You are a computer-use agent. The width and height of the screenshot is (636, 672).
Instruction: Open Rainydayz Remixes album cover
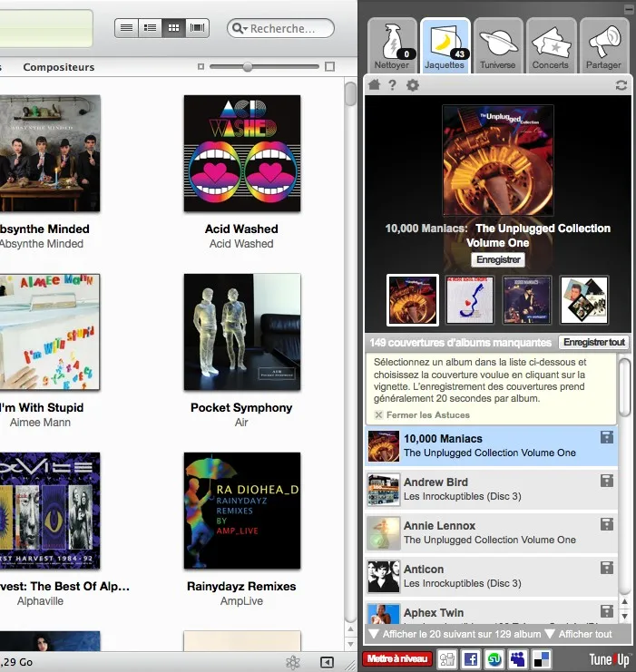pyautogui.click(x=242, y=511)
